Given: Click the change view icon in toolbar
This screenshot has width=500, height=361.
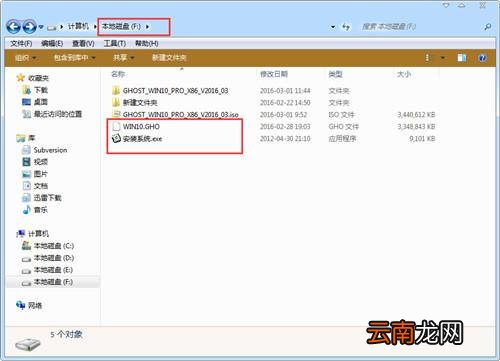Looking at the screenshot, I should pyautogui.click(x=427, y=58).
